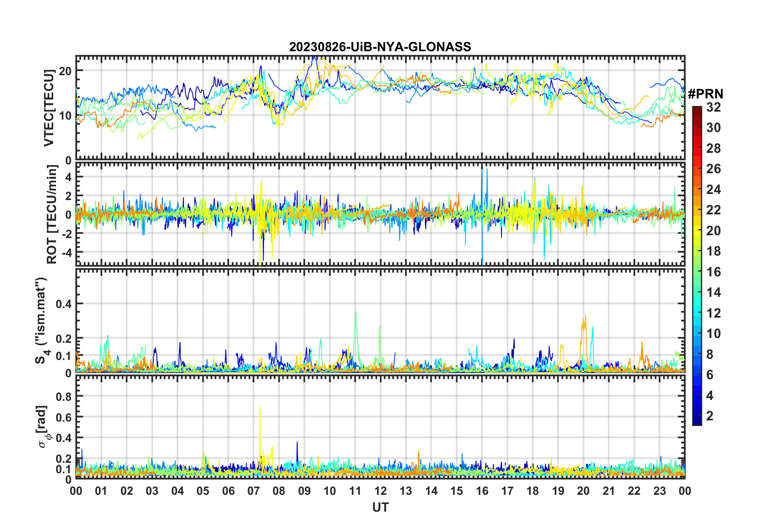The height and width of the screenshot is (532, 761).
Task: Click the ROT [TECU/min] y-axis label
Action: tap(52, 214)
